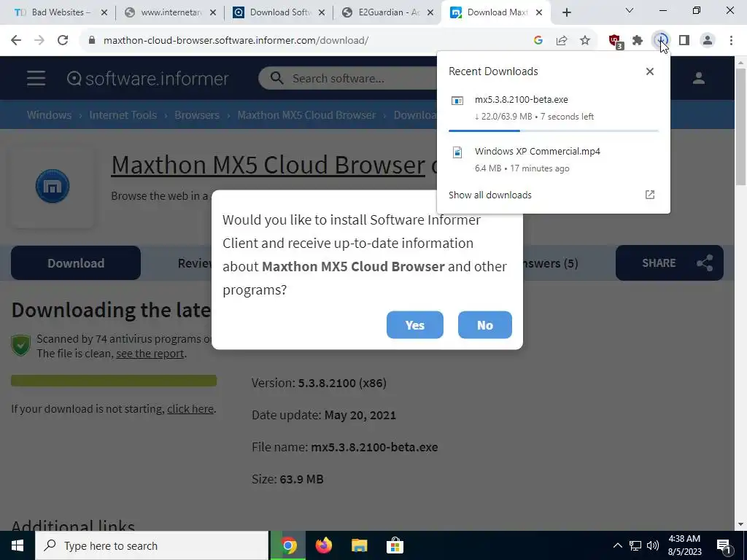
Task: Click the Google icon in address bar
Action: tap(538, 41)
